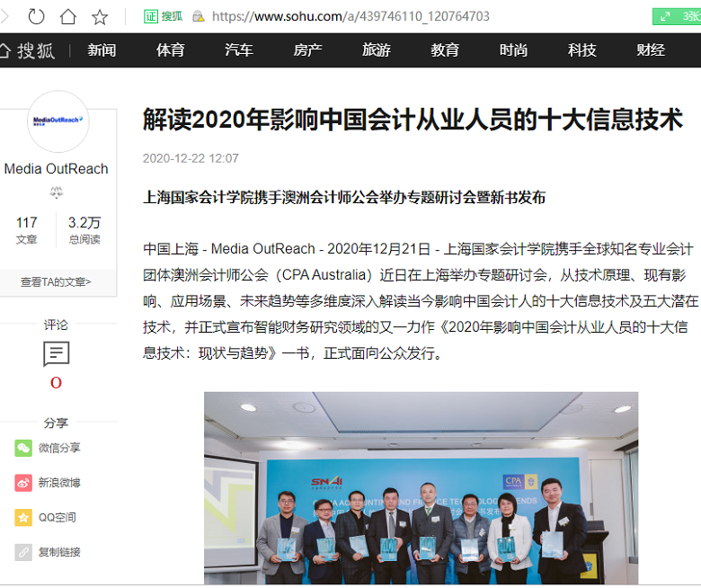The image size is (701, 588).
Task: Click the Media OutReach avatar logo
Action: pos(56,120)
